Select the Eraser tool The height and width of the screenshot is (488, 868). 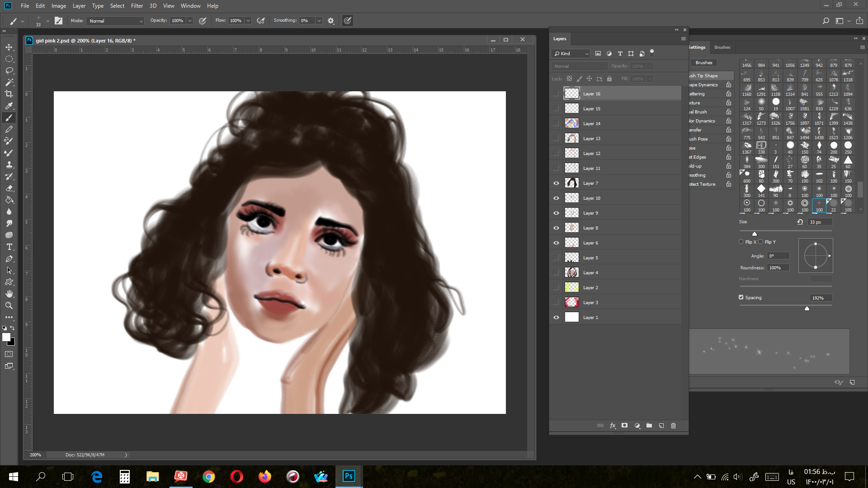pyautogui.click(x=9, y=188)
